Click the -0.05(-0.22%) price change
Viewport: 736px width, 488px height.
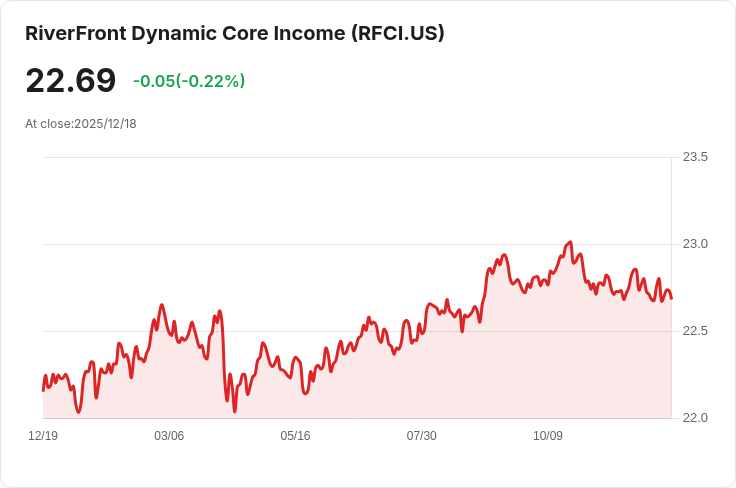click(189, 81)
